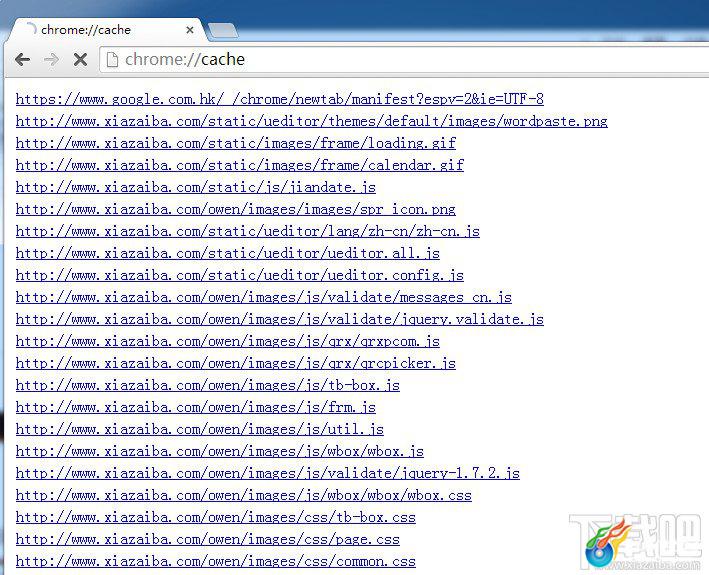Click the page icon in address bar
709x575 pixels.
coord(112,59)
